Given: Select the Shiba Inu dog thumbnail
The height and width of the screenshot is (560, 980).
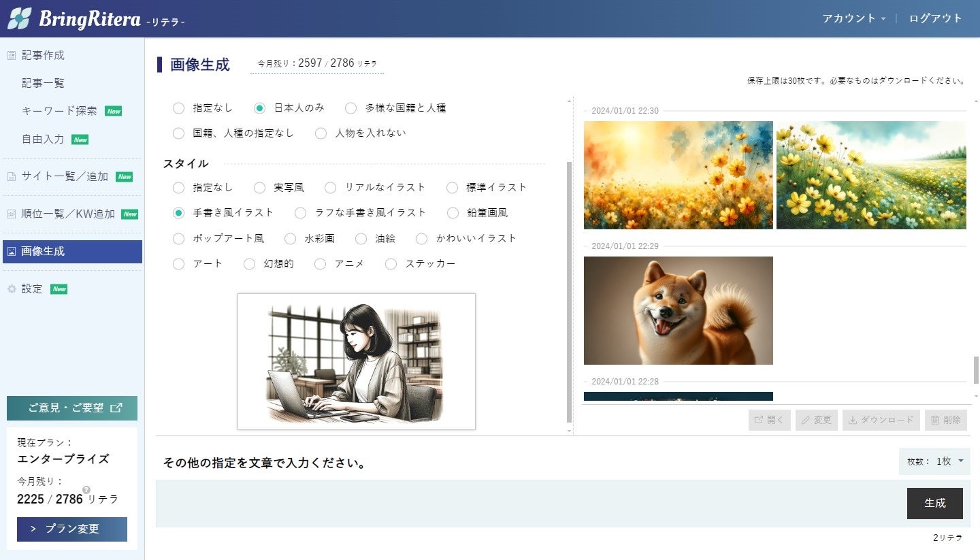Looking at the screenshot, I should pos(679,310).
